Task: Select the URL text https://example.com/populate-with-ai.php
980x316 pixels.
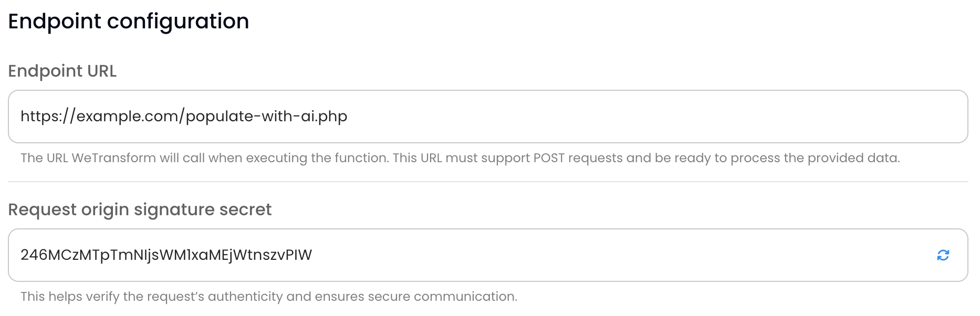Action: (x=184, y=116)
